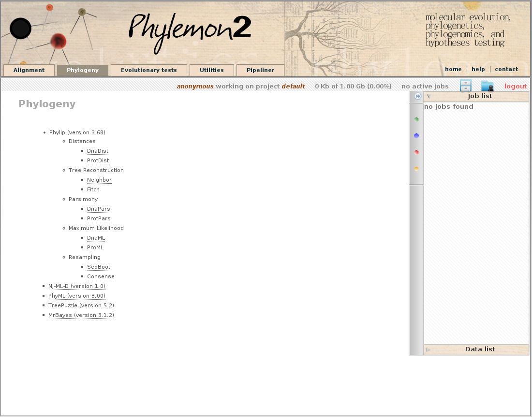The height and width of the screenshot is (417, 532).
Task: Launch the PhyML (version 3.00) link
Action: pos(77,296)
